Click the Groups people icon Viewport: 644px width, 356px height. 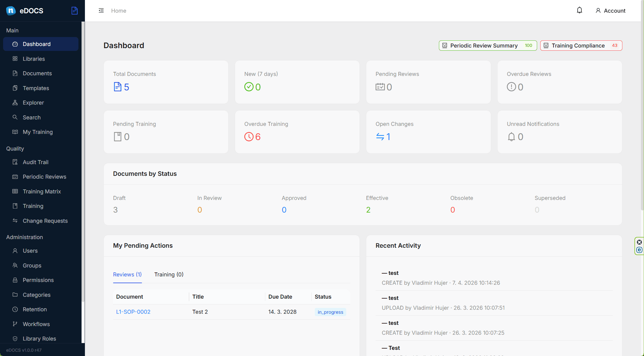[15, 265]
